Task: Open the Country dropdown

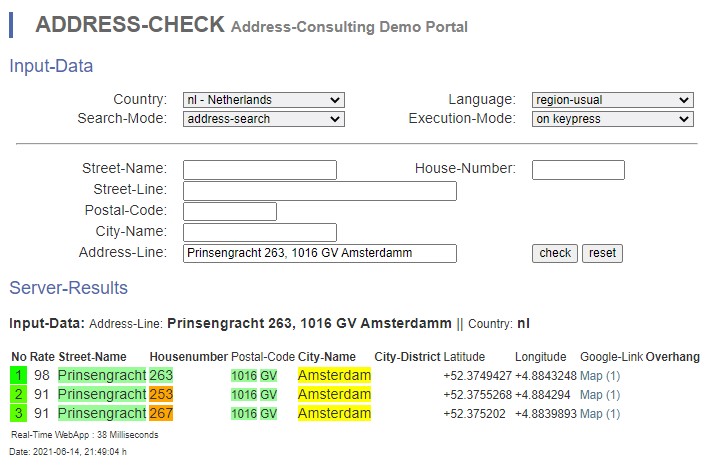Action: (x=264, y=100)
